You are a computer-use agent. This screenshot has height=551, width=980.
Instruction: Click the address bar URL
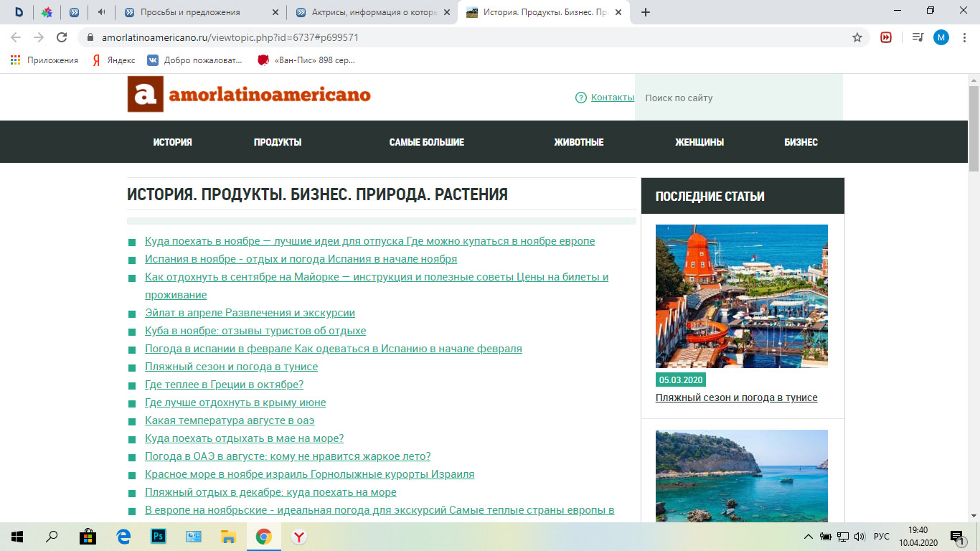click(230, 37)
